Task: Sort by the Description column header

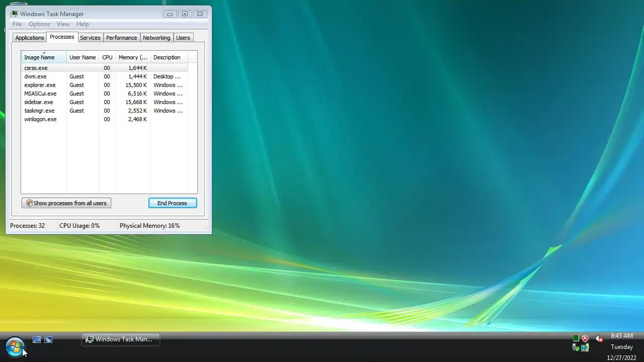Action: tap(169, 57)
